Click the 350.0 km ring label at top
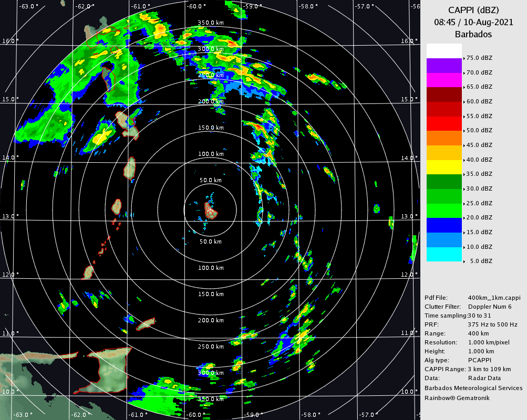Viewport: 527px width, 420px height. [x=211, y=23]
